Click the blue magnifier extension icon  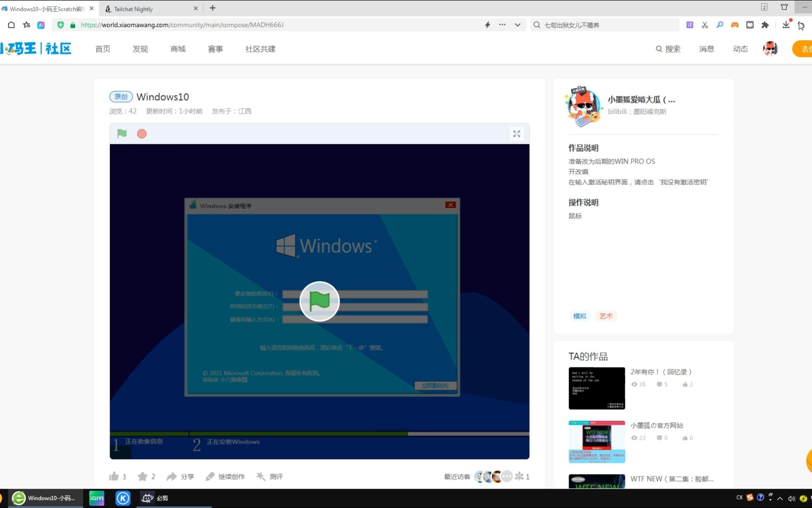[x=720, y=25]
